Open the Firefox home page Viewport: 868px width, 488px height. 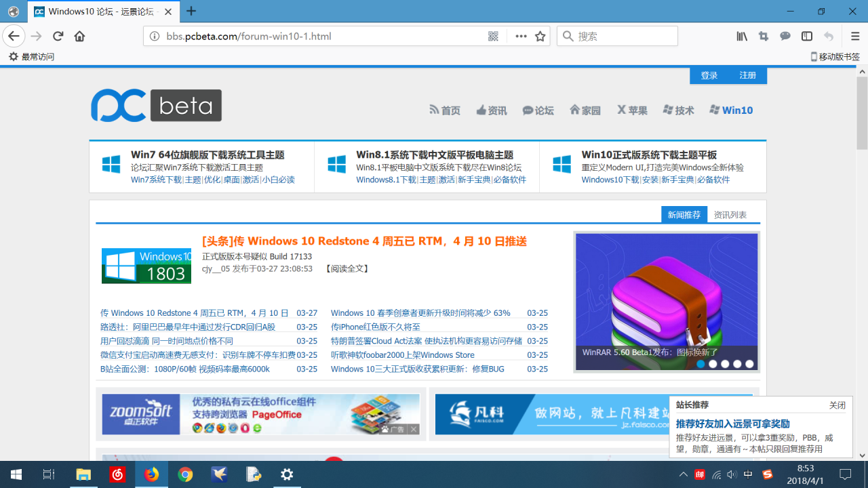(x=79, y=36)
